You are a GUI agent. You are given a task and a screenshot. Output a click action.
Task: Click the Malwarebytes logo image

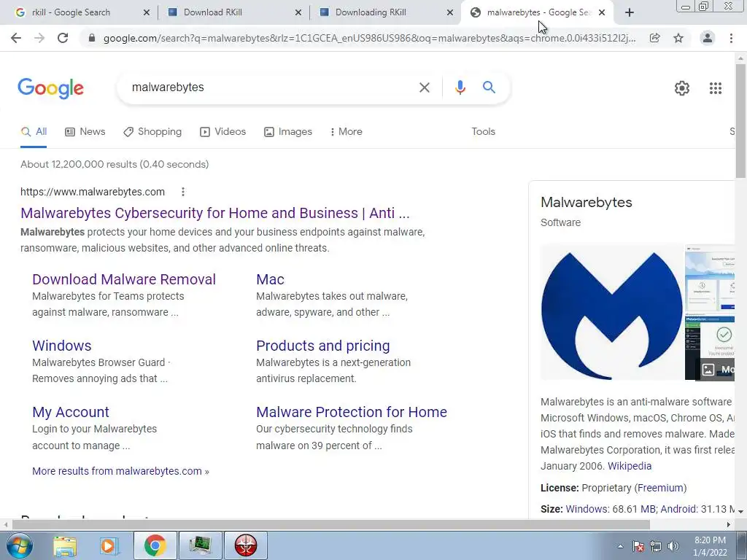pos(612,312)
